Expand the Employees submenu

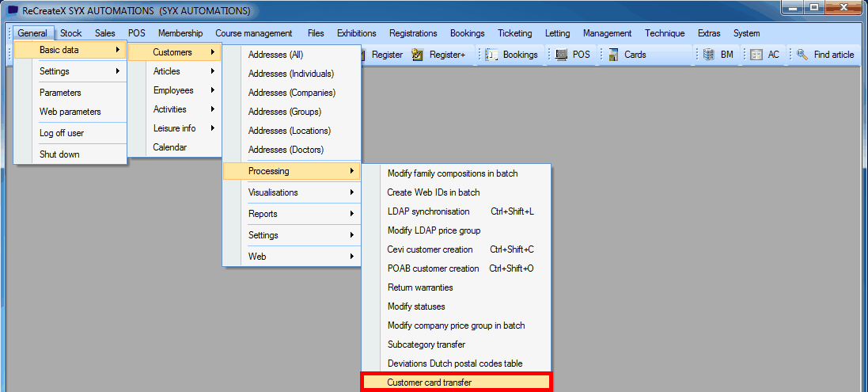pyautogui.click(x=174, y=90)
